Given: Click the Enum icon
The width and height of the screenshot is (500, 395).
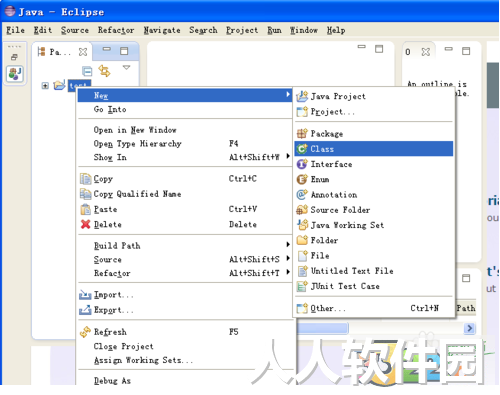Looking at the screenshot, I should click(302, 179).
